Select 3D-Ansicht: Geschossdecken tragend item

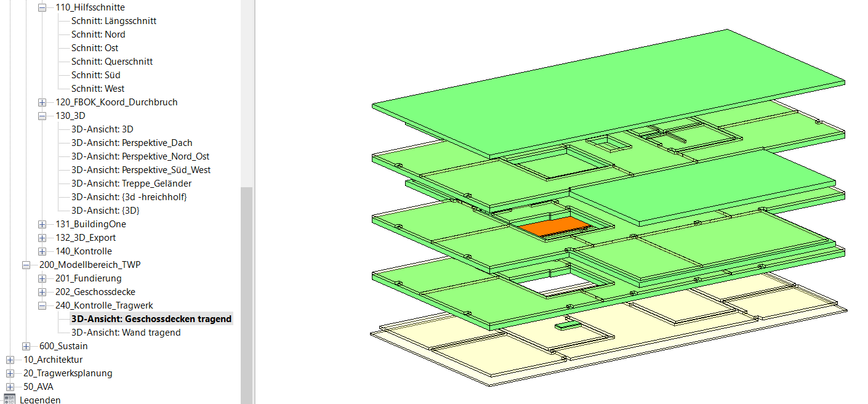tap(151, 319)
